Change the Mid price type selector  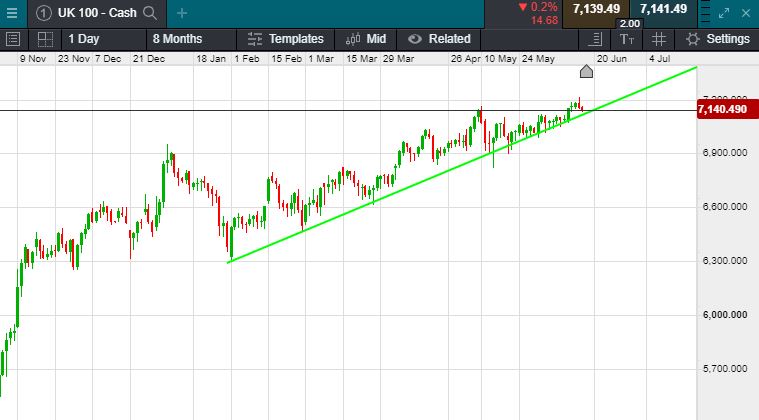[366, 39]
